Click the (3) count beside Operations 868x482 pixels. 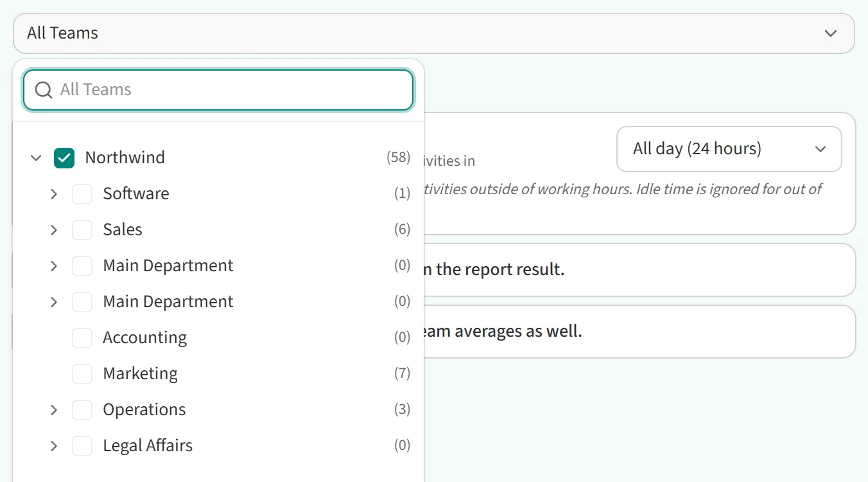(403, 409)
